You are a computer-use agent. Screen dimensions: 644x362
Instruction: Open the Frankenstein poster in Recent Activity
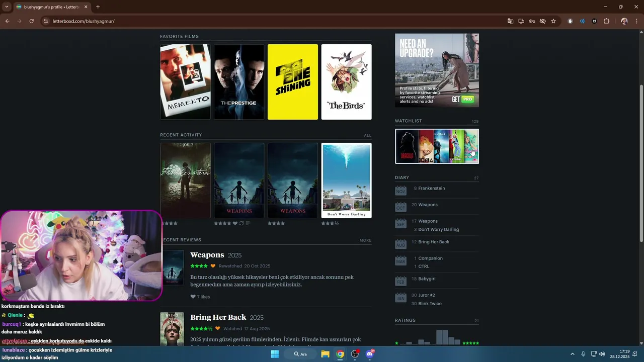(x=185, y=180)
